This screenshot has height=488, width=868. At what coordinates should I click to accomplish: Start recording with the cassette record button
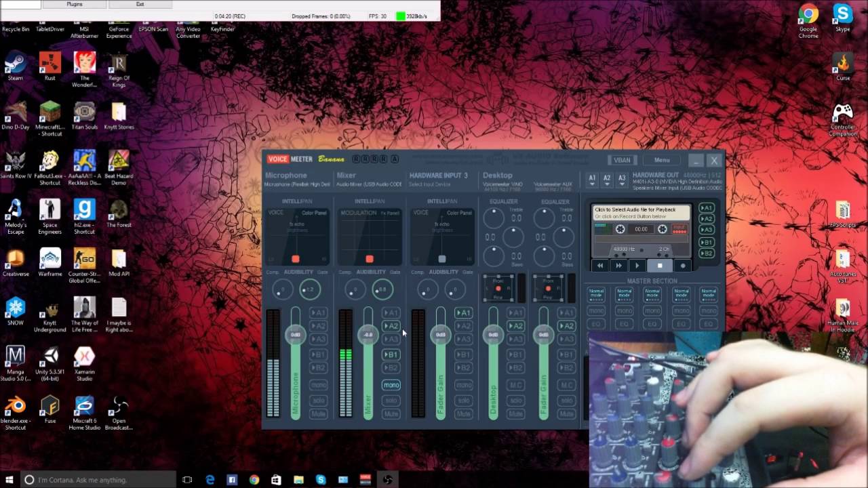tap(682, 266)
